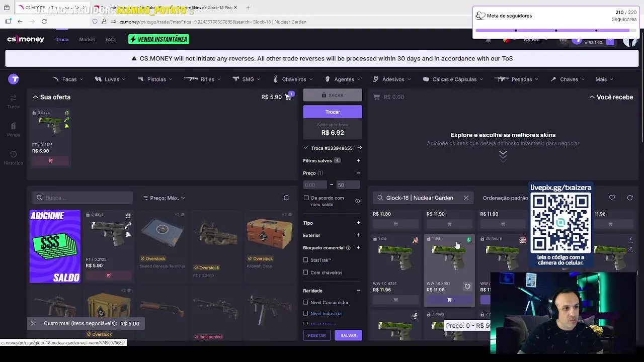
Task: Enable the StatTrak filter checkbox
Action: pos(305,260)
